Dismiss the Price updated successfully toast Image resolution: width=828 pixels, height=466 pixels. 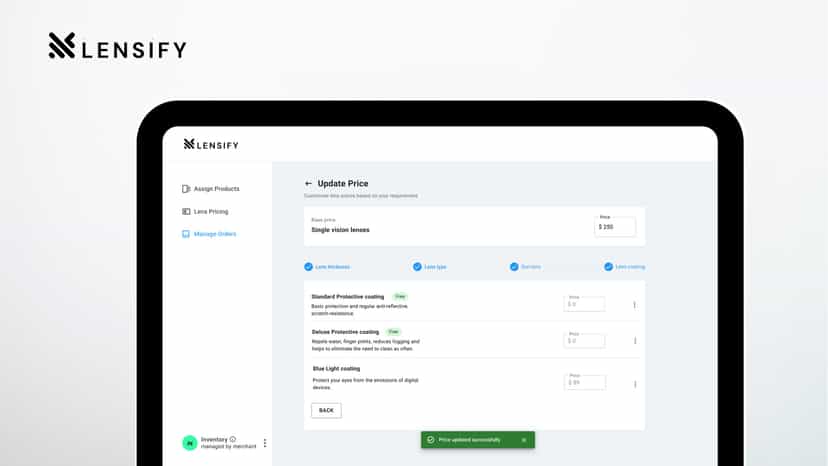pyautogui.click(x=524, y=440)
